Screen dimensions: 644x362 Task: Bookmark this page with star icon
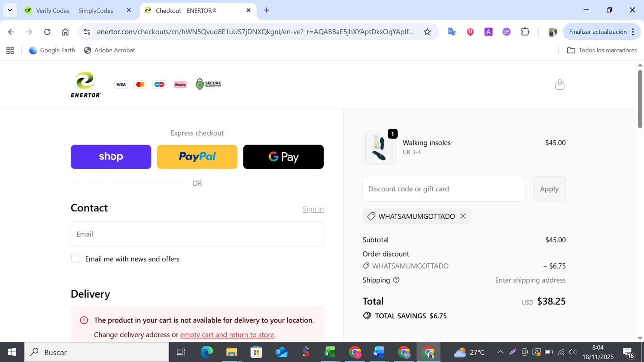pos(427,32)
